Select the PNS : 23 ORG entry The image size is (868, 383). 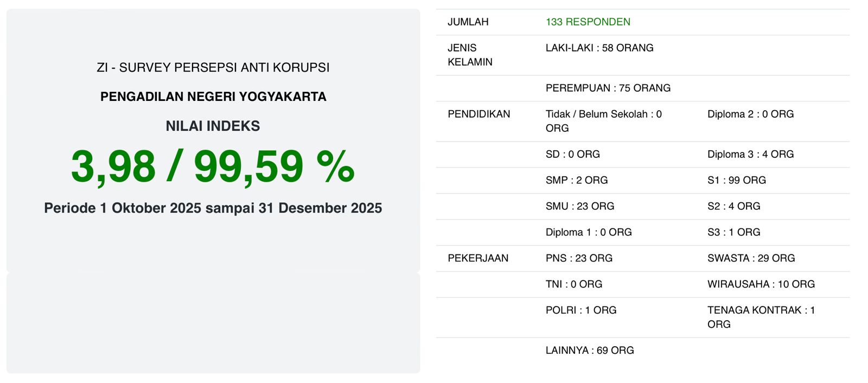point(578,259)
